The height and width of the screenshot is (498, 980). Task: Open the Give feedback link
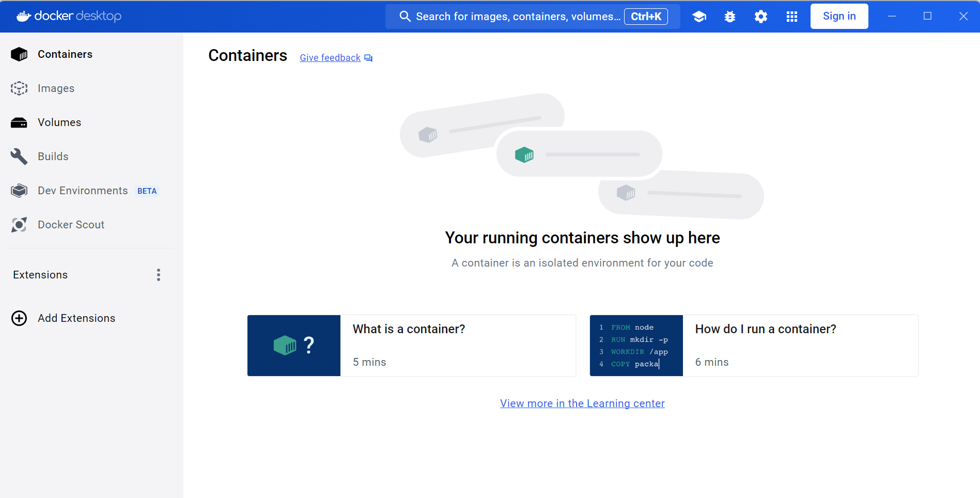330,58
